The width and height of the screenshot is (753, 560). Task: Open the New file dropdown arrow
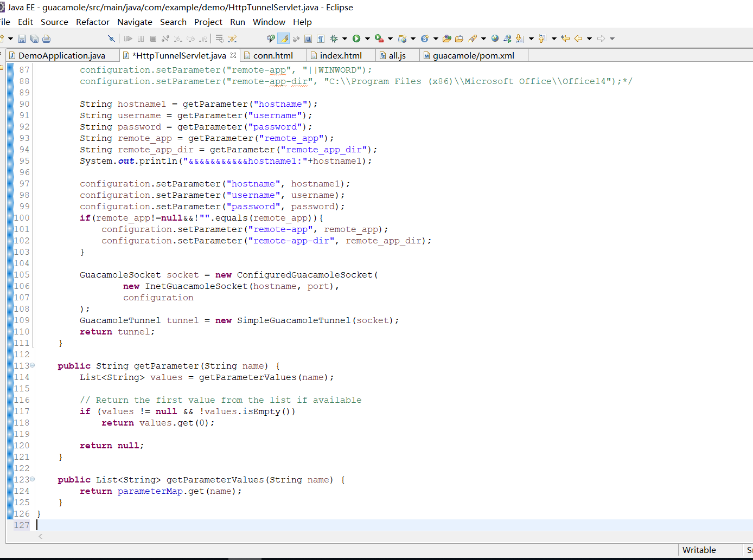(x=10, y=38)
